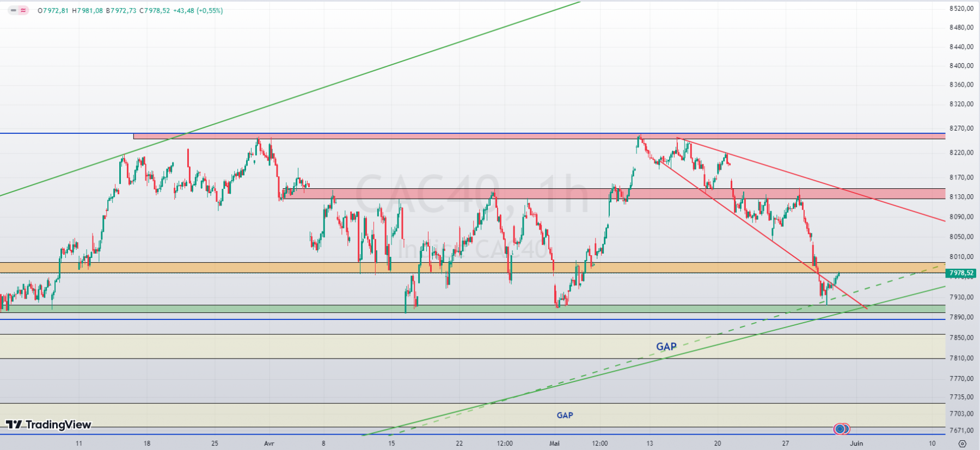Click the TradingView logo
Image resolution: width=980 pixels, height=450 pixels.
48,424
